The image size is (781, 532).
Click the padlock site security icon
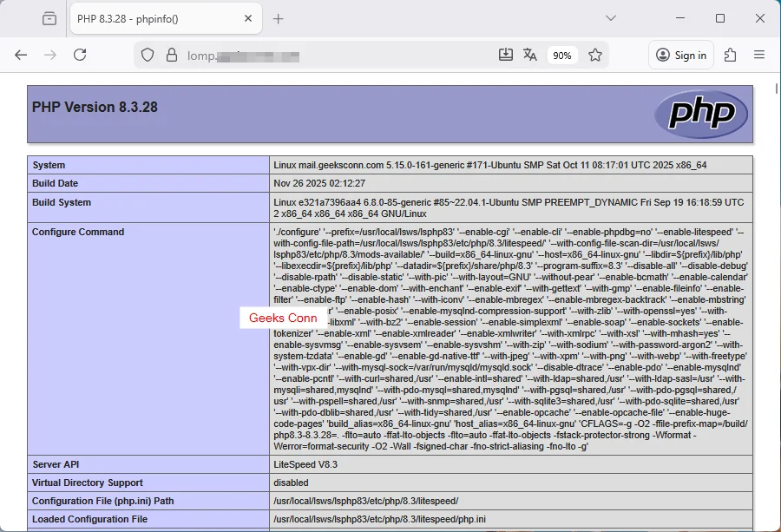pyautogui.click(x=170, y=54)
